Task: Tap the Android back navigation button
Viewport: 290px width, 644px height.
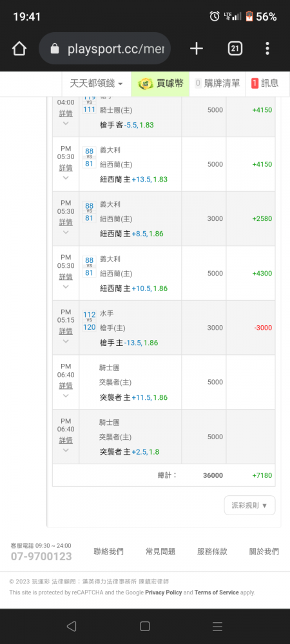Action: point(72,626)
